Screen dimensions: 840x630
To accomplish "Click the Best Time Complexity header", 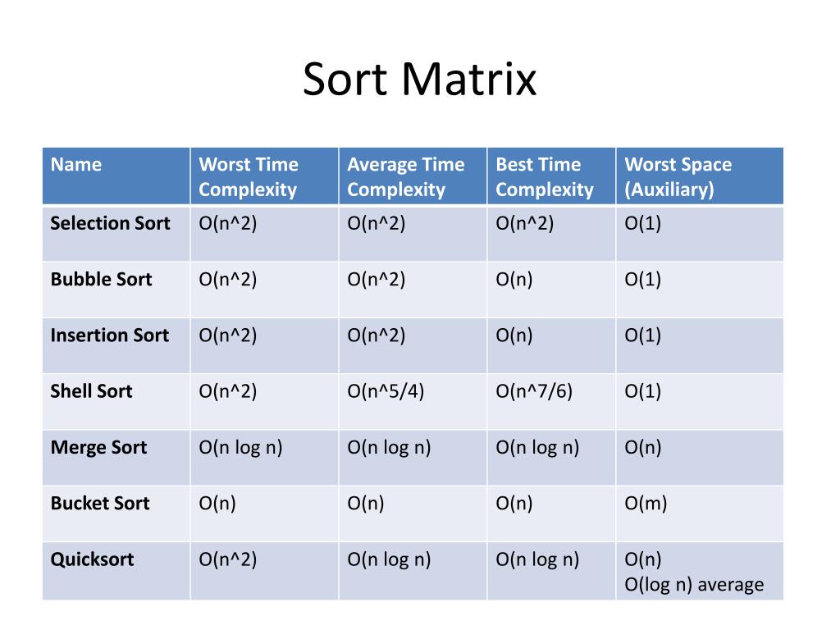I will [545, 177].
